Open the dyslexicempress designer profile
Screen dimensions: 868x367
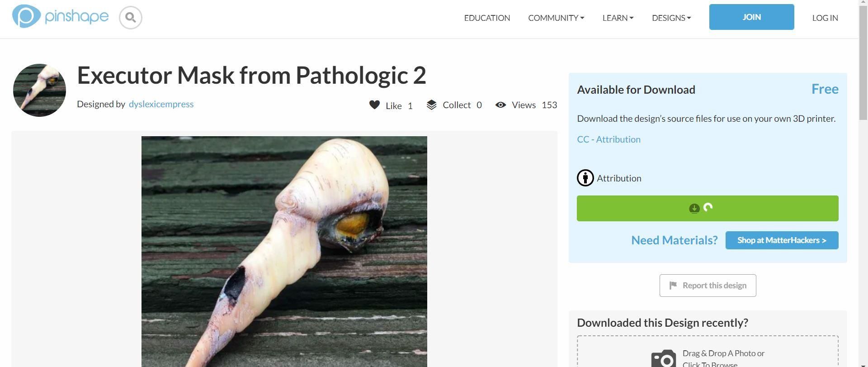tap(161, 104)
